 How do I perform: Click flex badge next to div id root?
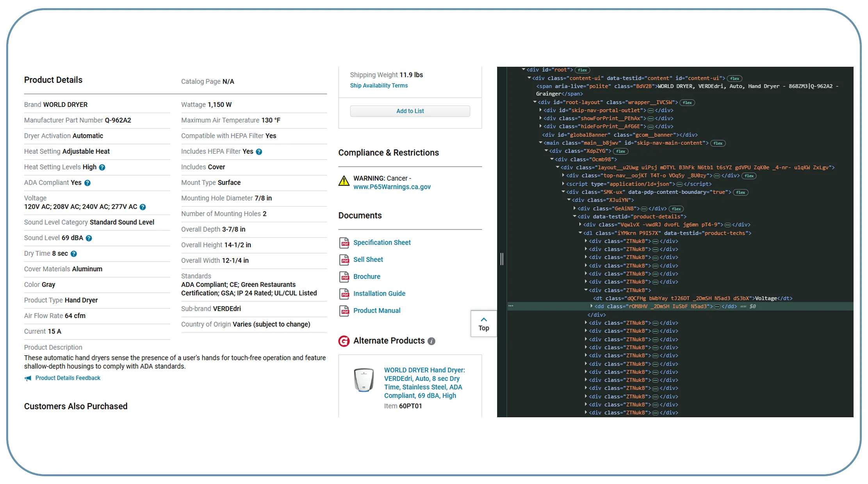583,70
